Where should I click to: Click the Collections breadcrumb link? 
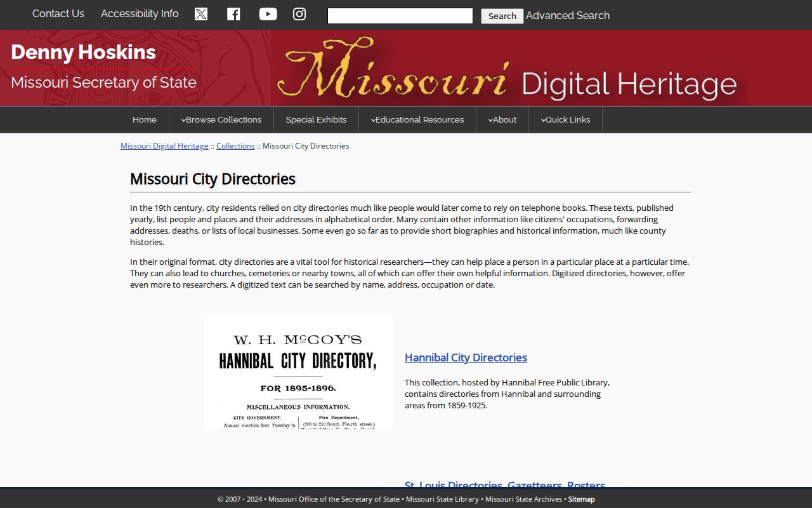tap(235, 146)
